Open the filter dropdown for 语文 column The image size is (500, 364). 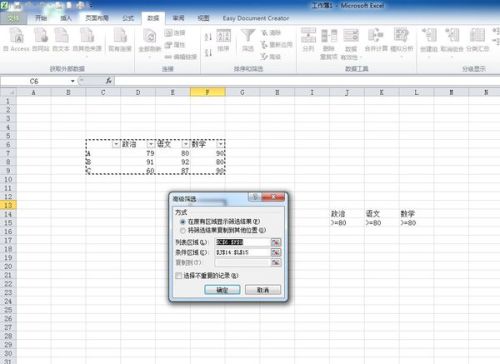point(186,144)
